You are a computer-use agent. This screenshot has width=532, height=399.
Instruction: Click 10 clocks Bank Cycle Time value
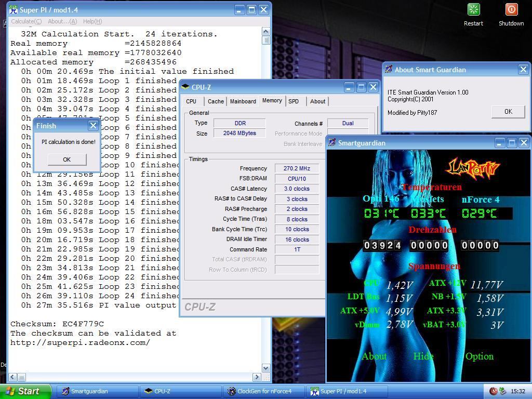[x=297, y=229]
